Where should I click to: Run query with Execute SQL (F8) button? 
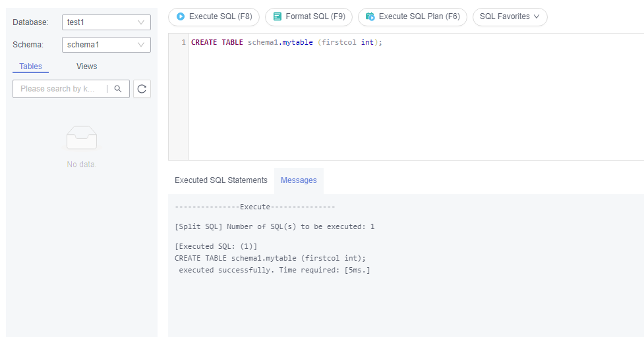(x=214, y=17)
